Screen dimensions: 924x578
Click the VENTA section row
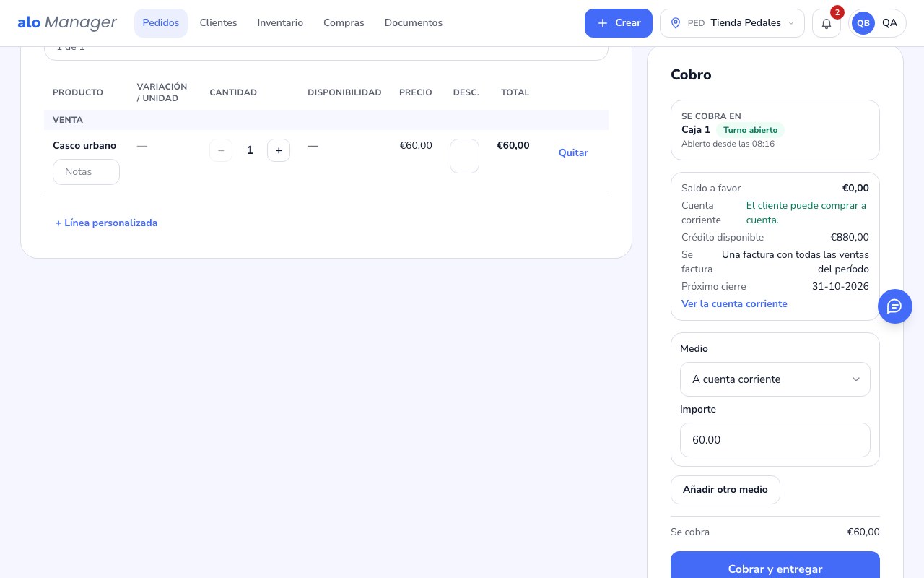326,120
